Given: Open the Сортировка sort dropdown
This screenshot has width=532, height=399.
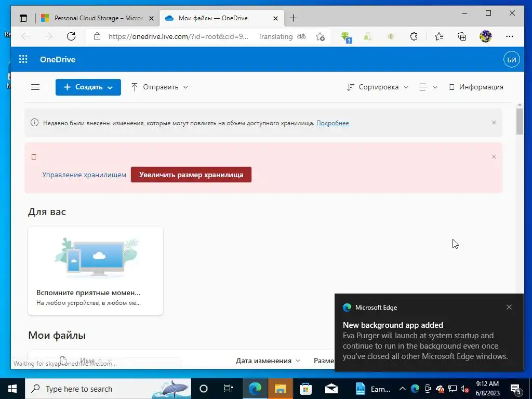Looking at the screenshot, I should pos(377,87).
